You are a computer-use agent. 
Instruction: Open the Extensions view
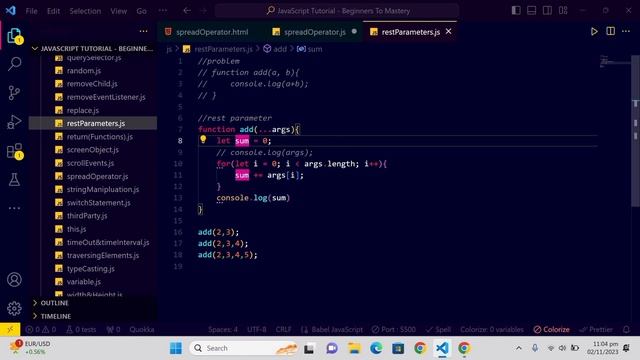pos(14,151)
